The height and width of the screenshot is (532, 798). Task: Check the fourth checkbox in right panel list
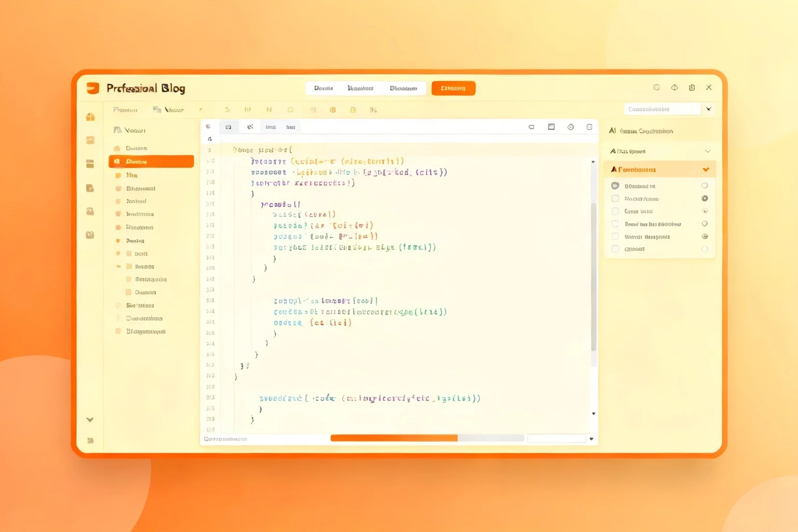615,224
